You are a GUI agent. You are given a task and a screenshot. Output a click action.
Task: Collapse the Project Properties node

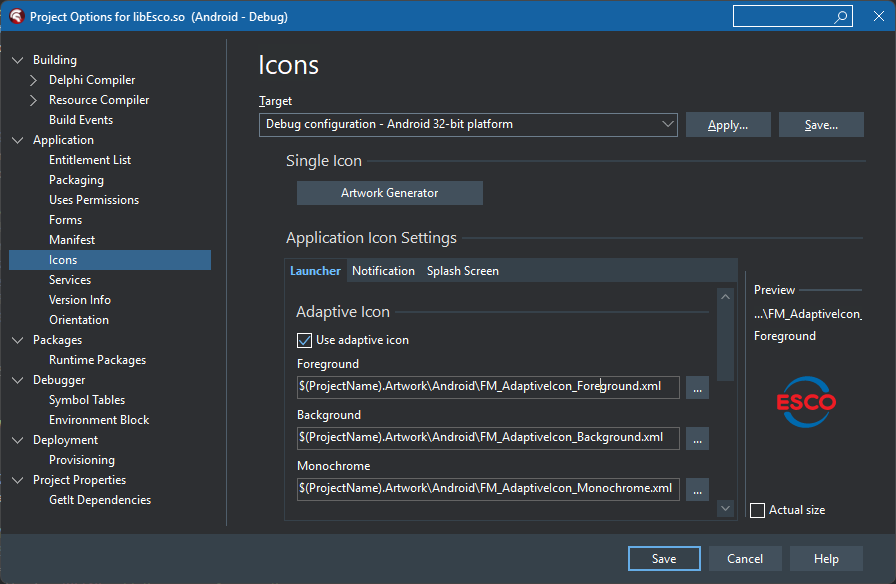(x=18, y=480)
